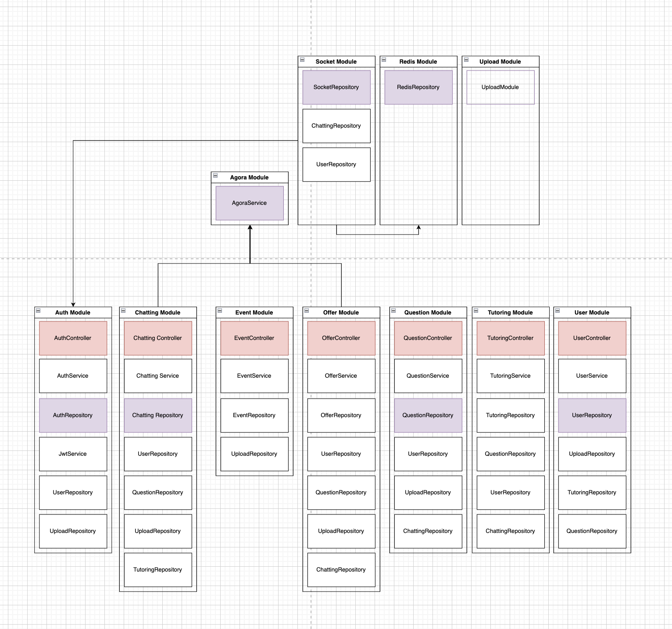Select the QuestionService box
This screenshot has height=629, width=672.
coord(428,376)
